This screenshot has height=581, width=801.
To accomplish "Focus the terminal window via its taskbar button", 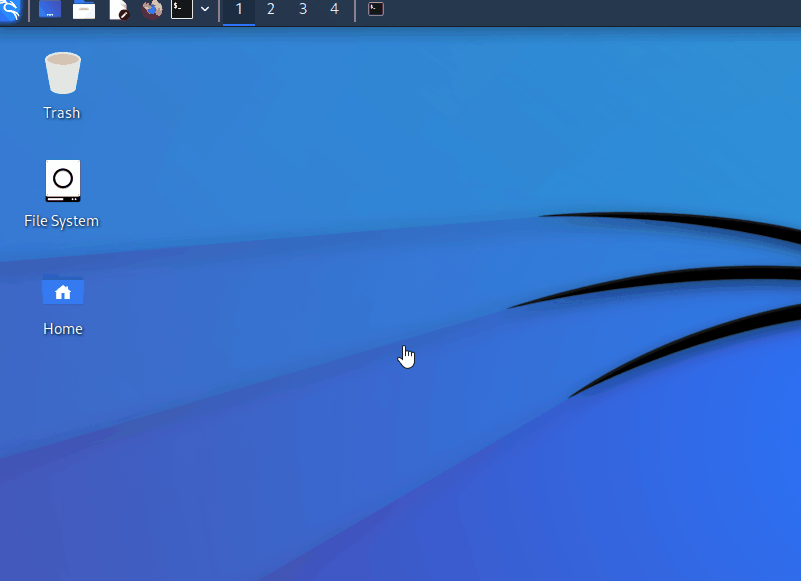I will click(x=374, y=10).
